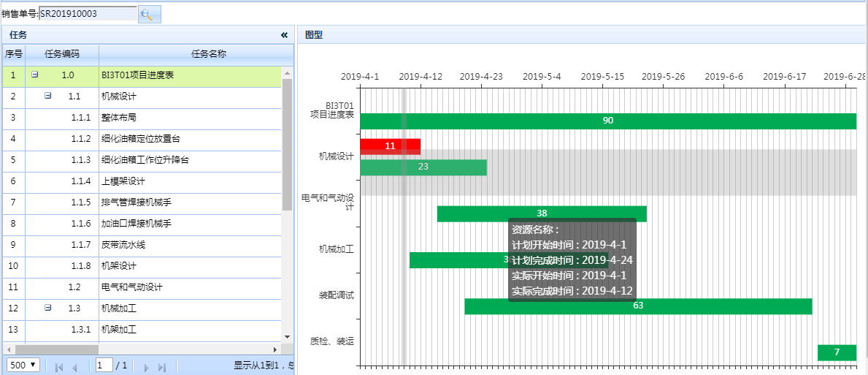868x375 pixels.
Task: Click the 63-day 装配调试 bar
Action: [638, 306]
